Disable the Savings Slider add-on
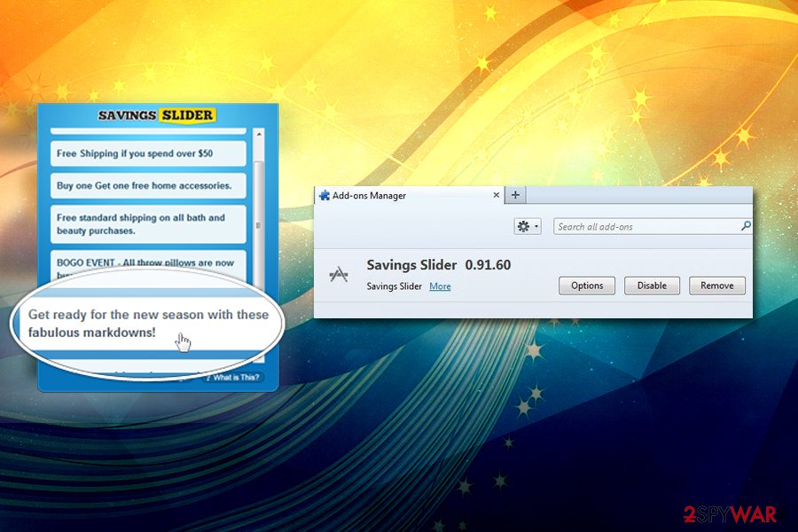The height and width of the screenshot is (532, 798). pos(652,286)
